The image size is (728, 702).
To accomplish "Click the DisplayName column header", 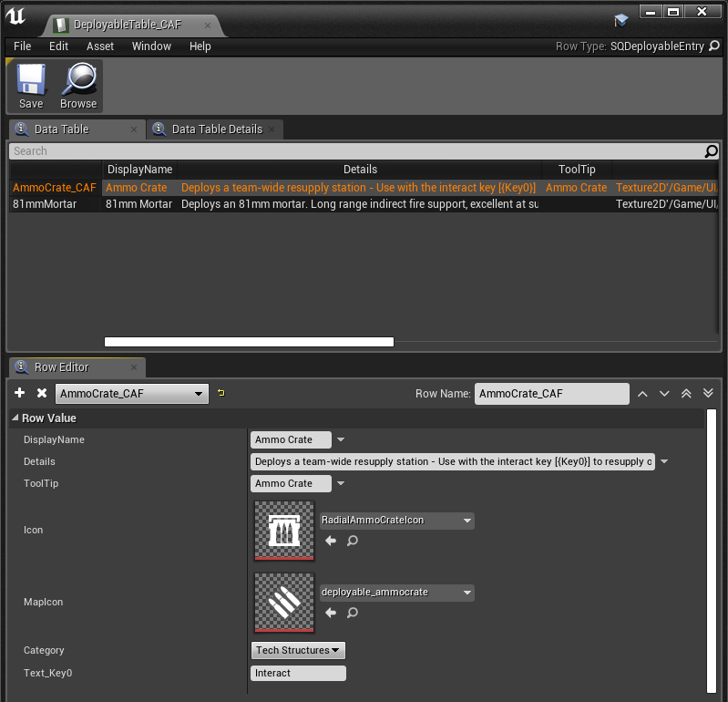I will point(139,170).
